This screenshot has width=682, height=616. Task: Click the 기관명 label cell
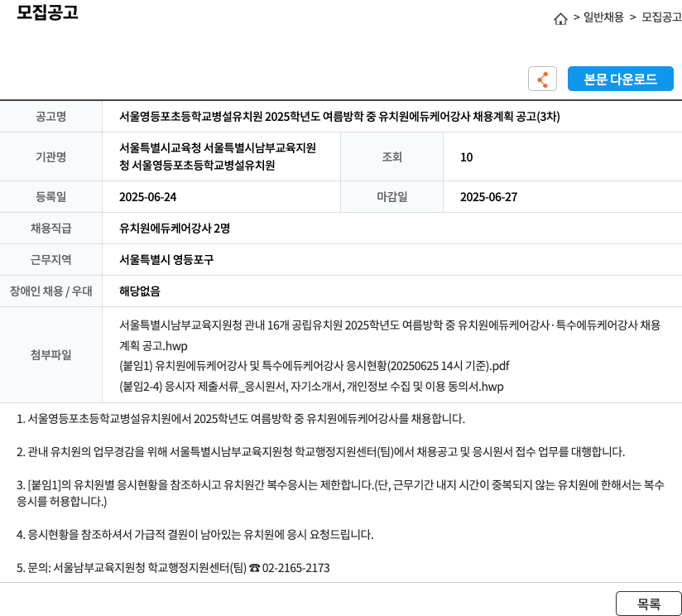tap(50, 156)
